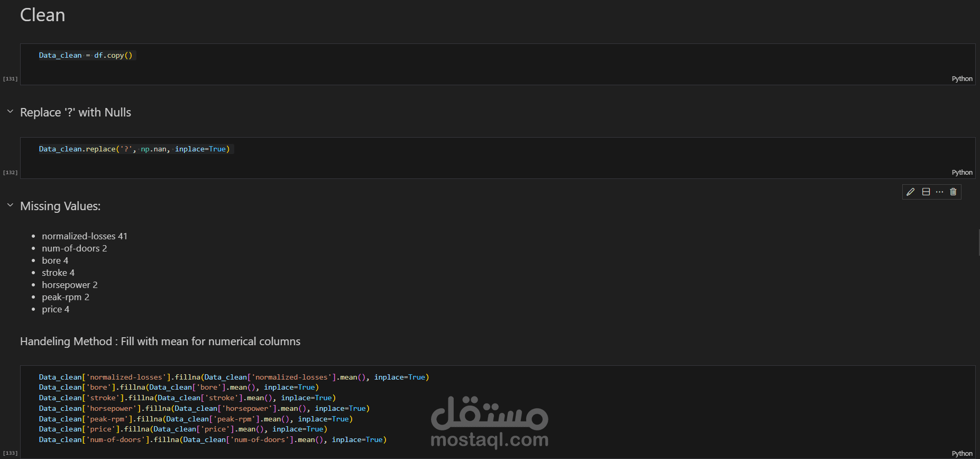Delete the cell with trash icon

953,192
